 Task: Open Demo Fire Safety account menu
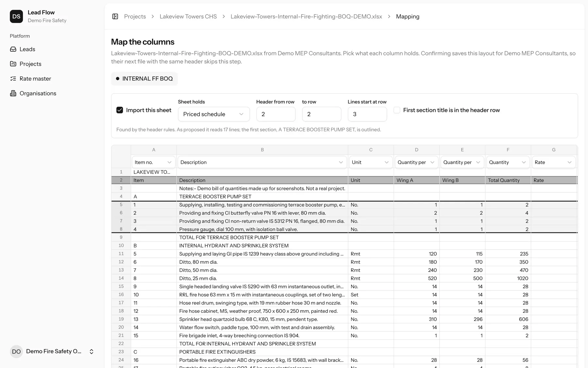click(52, 352)
